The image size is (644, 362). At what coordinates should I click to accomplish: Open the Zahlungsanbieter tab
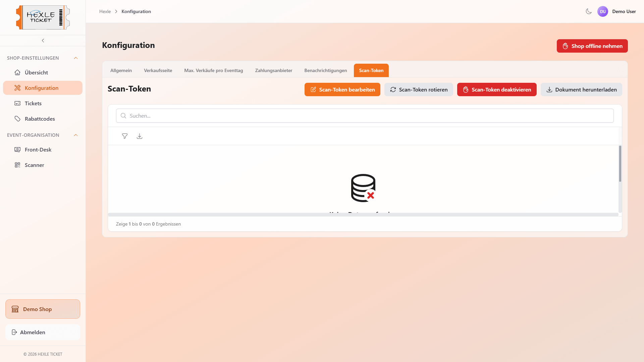[x=273, y=70]
